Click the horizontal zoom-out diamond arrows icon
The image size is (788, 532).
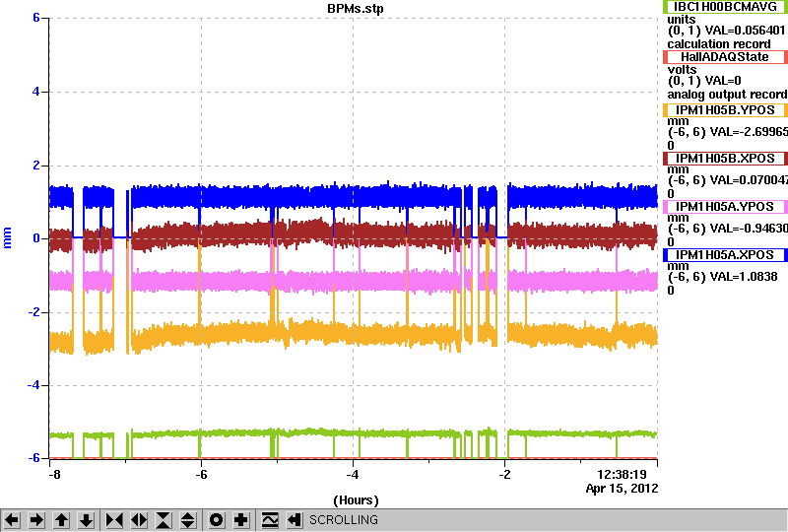point(139,520)
